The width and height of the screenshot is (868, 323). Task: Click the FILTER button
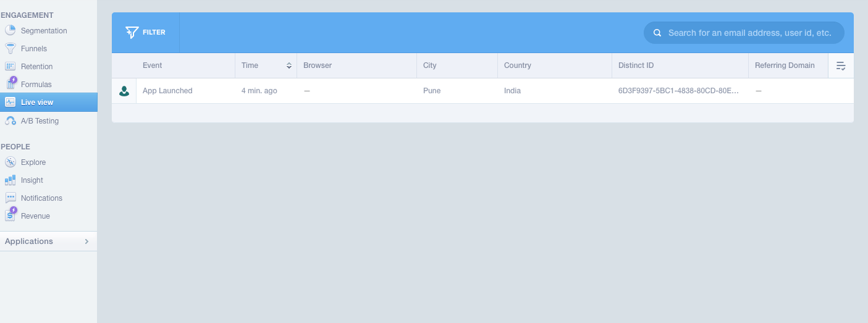click(x=146, y=32)
